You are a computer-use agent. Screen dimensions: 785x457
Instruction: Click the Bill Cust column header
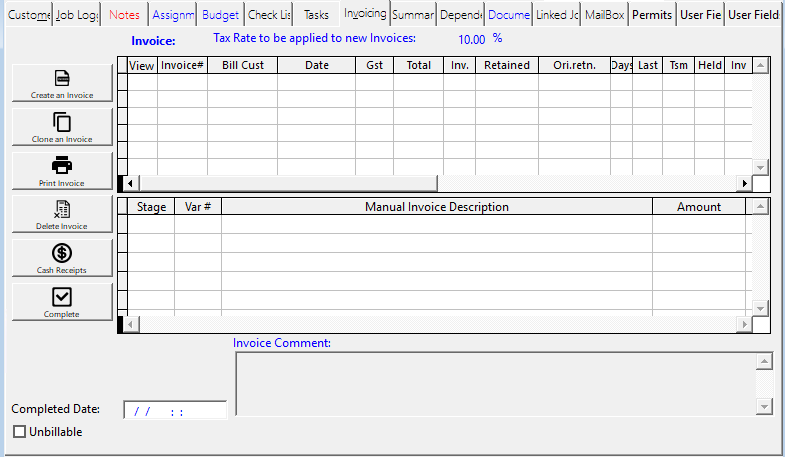243,65
